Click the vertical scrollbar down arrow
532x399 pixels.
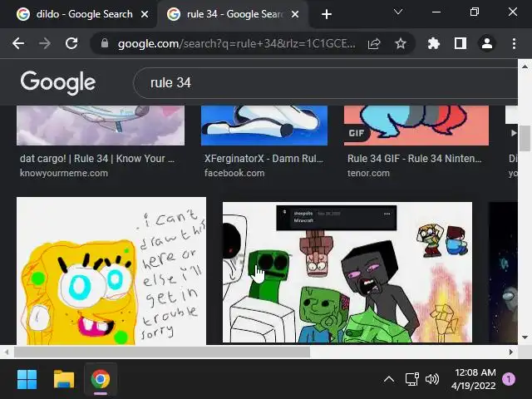(x=525, y=337)
